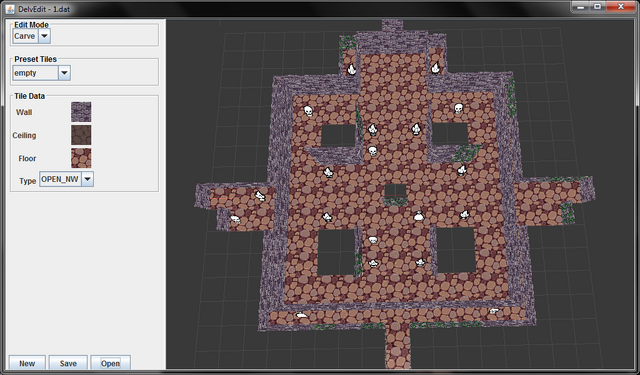Open the Edit Mode dropdown arrow
This screenshot has width=640, height=375.
44,36
